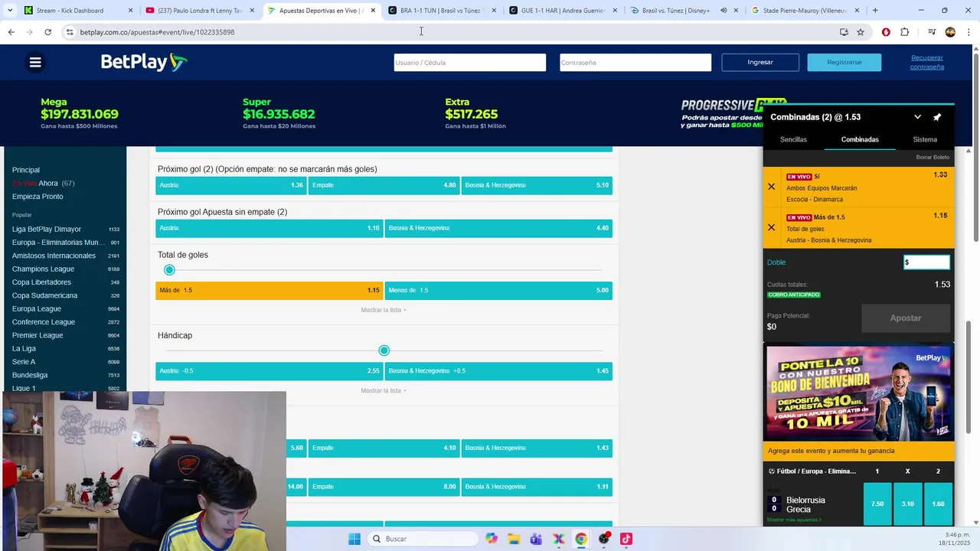Click Borrar Boleto to clear the slip
980x551 pixels.
pos(933,157)
